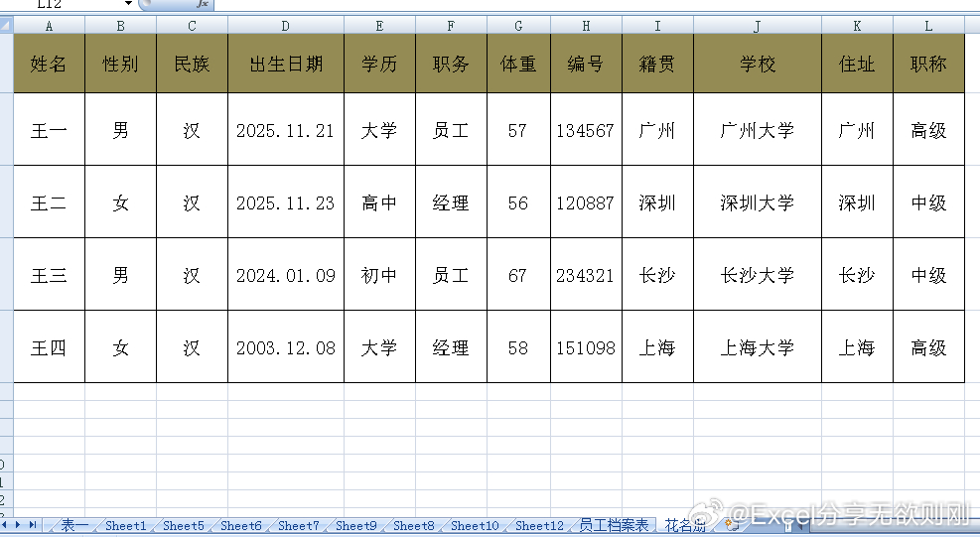Select the 编号 cell 134567
The image size is (980, 537).
coord(586,129)
